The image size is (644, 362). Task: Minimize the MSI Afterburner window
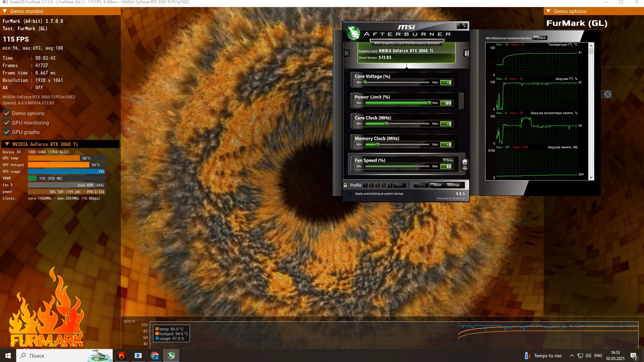click(459, 26)
